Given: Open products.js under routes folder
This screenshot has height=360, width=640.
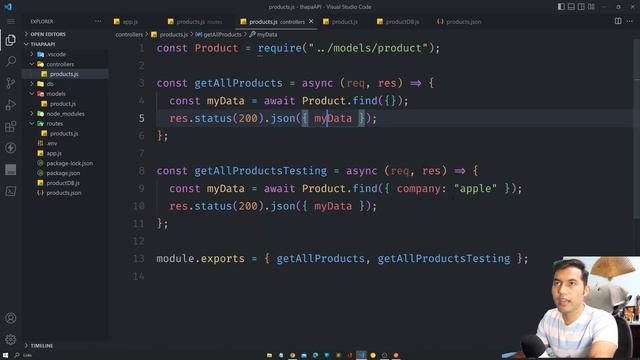Looking at the screenshot, I should coord(64,133).
